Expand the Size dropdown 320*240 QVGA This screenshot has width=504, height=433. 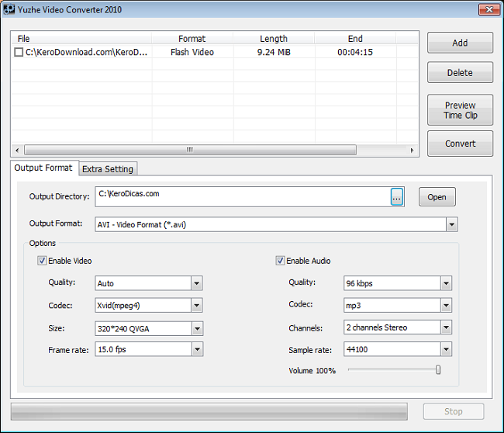[x=198, y=329]
